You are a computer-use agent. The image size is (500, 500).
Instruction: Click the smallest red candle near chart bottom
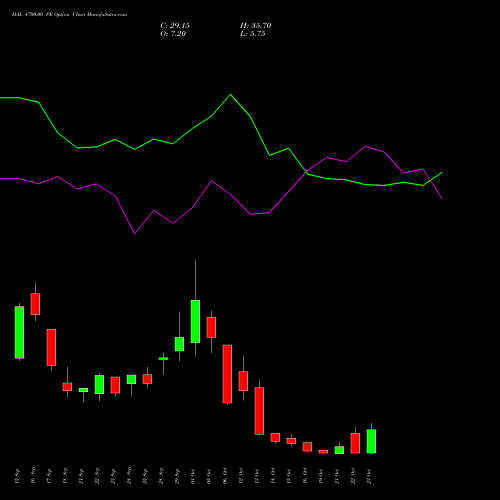point(323,452)
